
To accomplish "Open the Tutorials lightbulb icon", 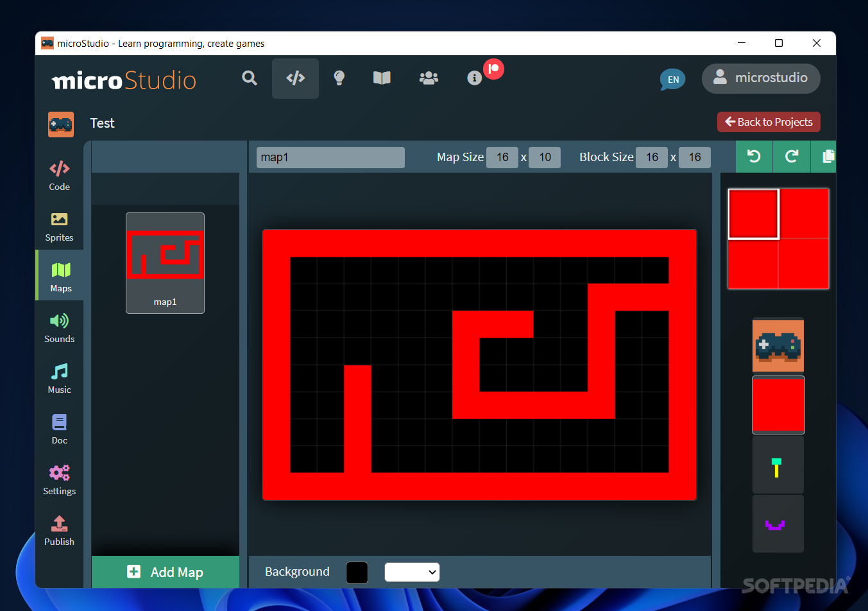I will click(339, 78).
